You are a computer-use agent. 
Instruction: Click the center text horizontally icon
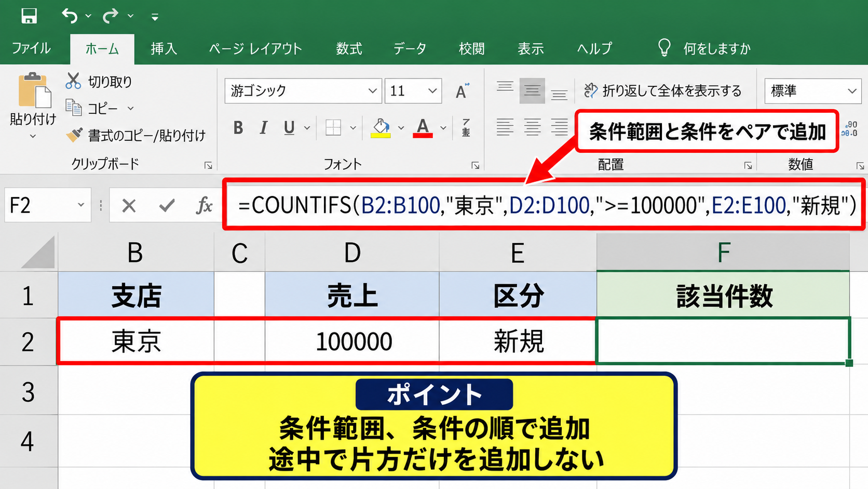tap(532, 128)
